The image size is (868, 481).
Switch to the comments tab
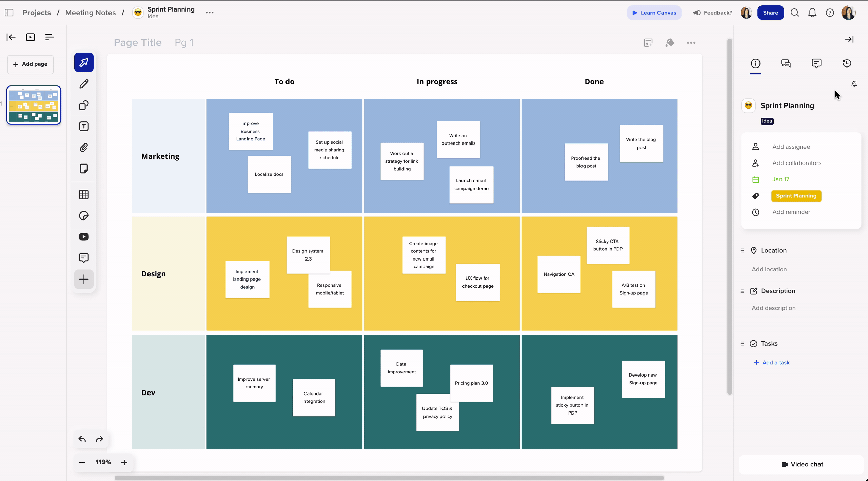(816, 63)
